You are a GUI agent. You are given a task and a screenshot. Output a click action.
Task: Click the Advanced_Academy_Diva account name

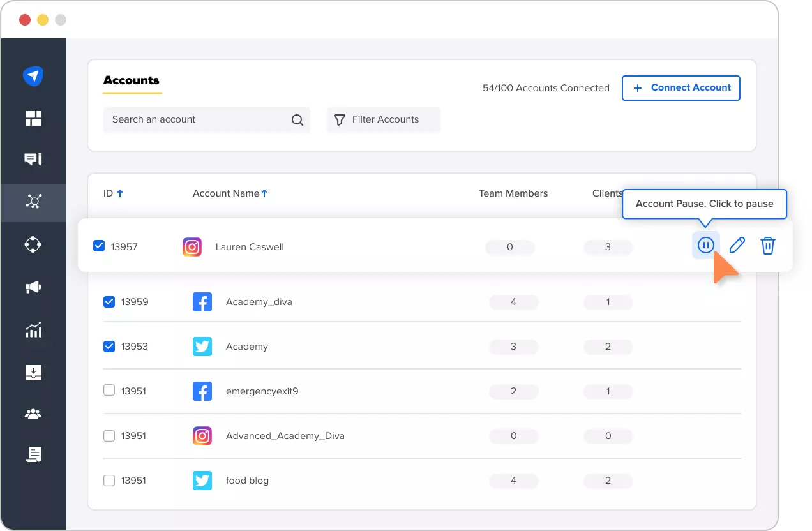pyautogui.click(x=285, y=436)
